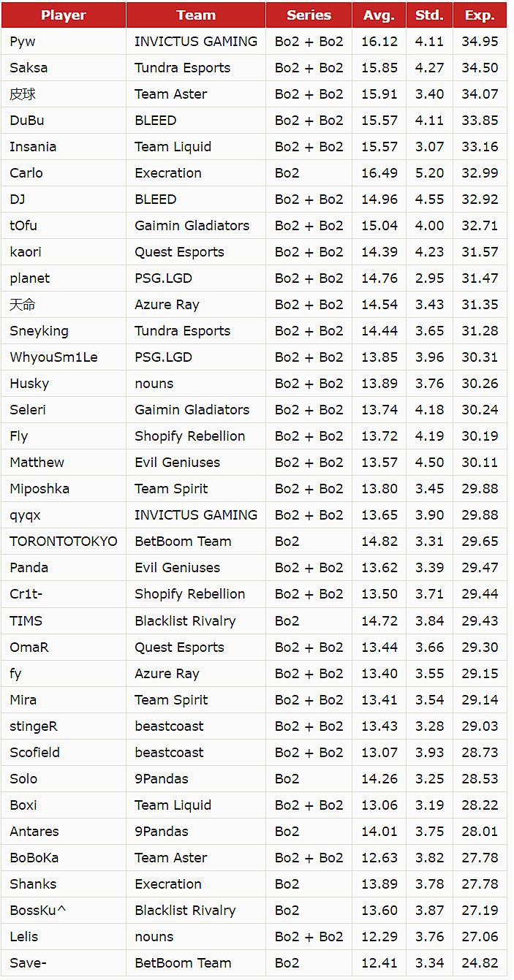Select the 24.82 Exp. value for Save-
514x980 pixels.
[x=480, y=963]
